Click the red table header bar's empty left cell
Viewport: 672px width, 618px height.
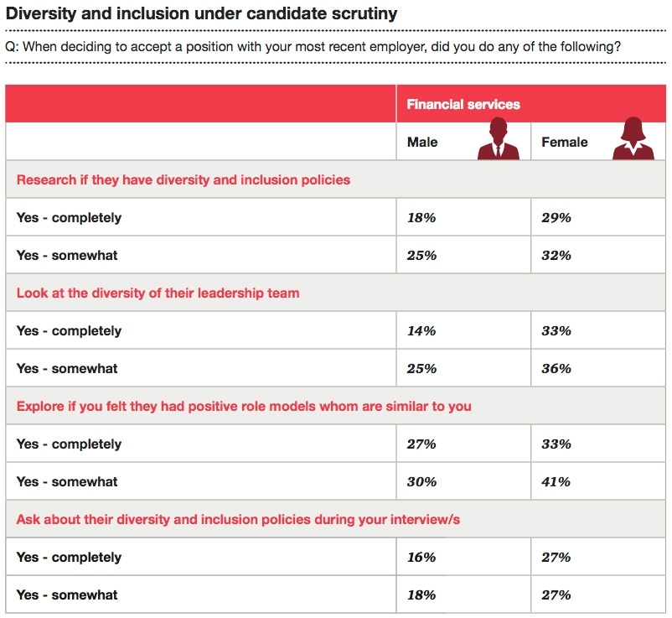201,105
